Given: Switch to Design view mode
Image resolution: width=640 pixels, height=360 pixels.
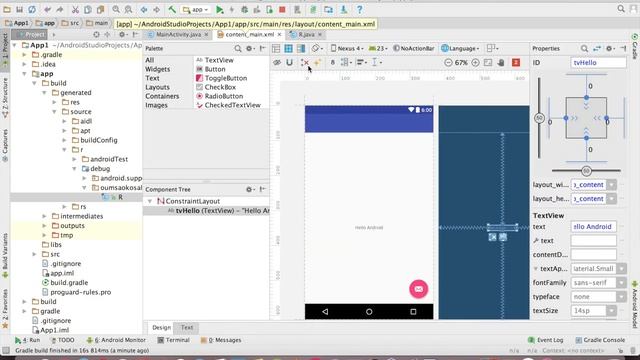Looking at the screenshot, I should click(x=276, y=49).
